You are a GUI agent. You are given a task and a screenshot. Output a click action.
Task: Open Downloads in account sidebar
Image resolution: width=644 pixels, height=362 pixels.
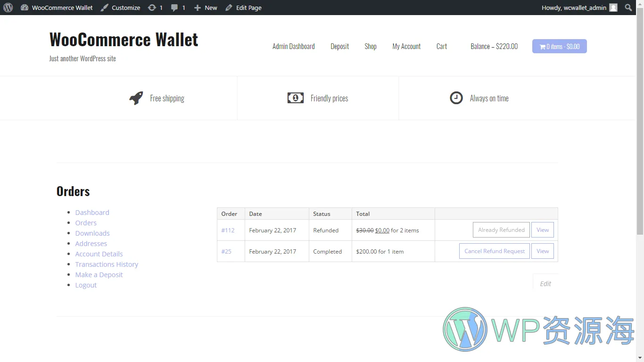pos(92,233)
